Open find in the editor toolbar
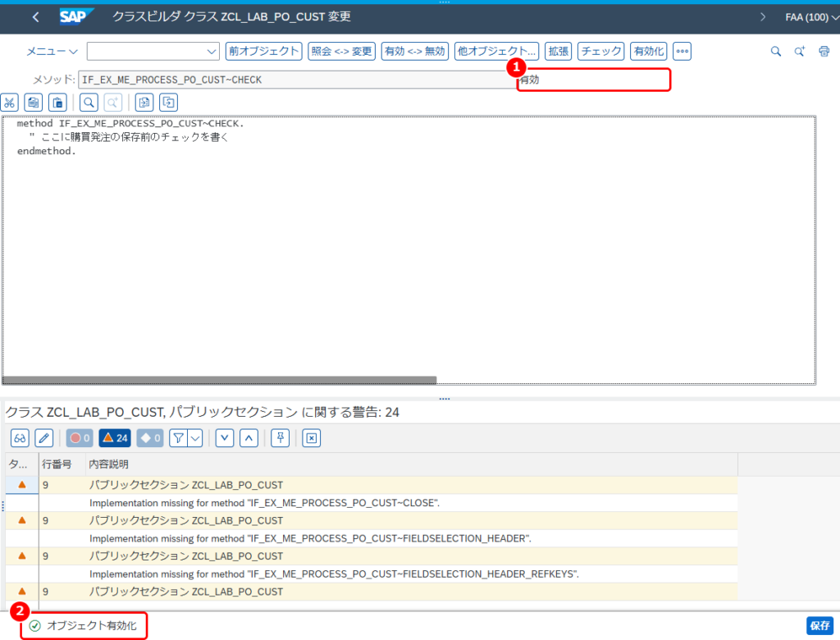 (89, 103)
